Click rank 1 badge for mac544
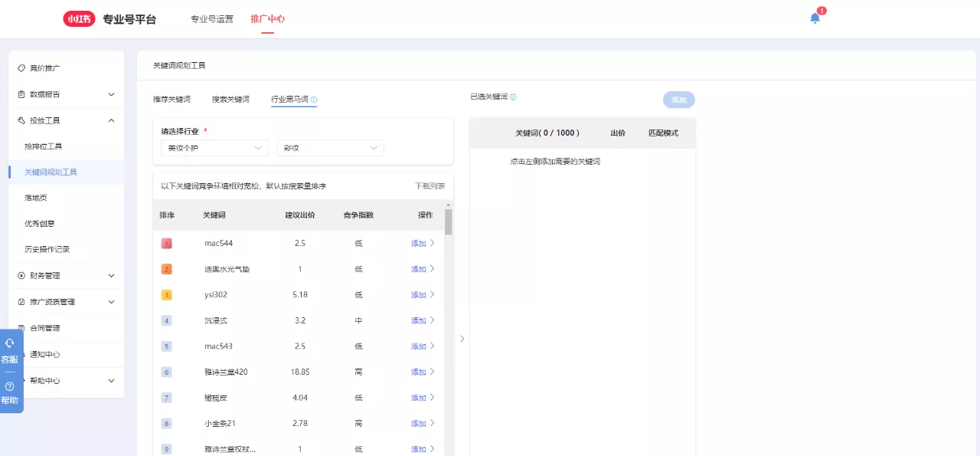This screenshot has height=456, width=980. point(167,244)
